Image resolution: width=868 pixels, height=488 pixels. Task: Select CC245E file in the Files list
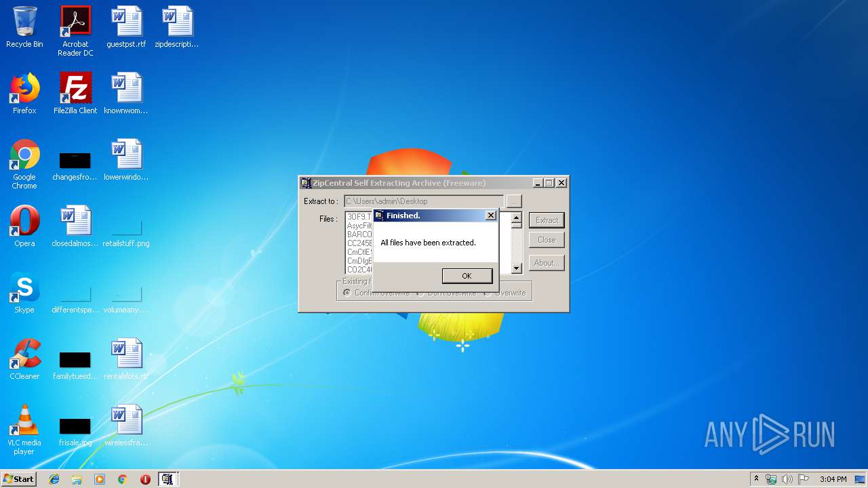pos(359,243)
